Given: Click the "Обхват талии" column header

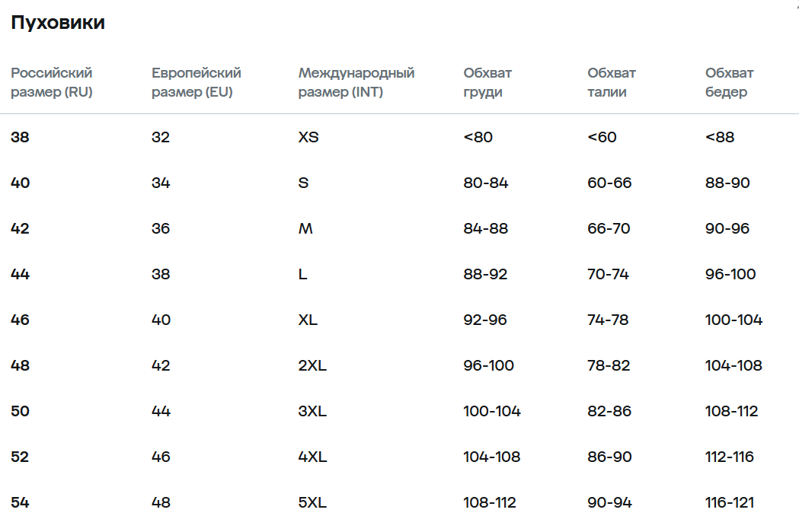Looking at the screenshot, I should [611, 83].
